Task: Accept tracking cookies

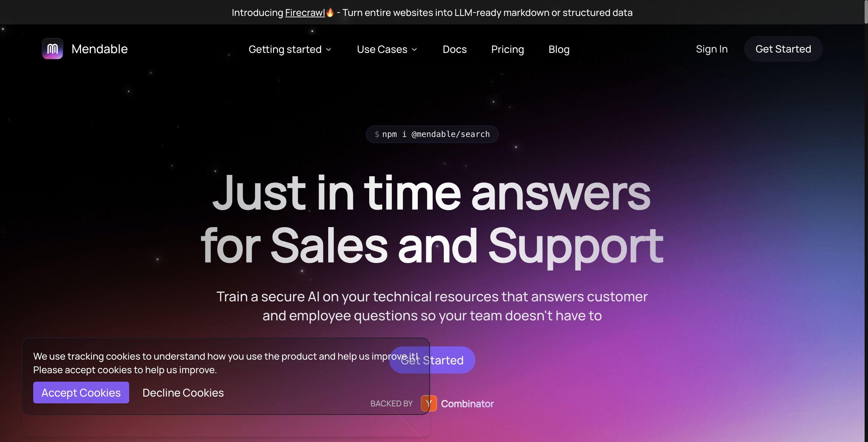Action: [x=81, y=393]
